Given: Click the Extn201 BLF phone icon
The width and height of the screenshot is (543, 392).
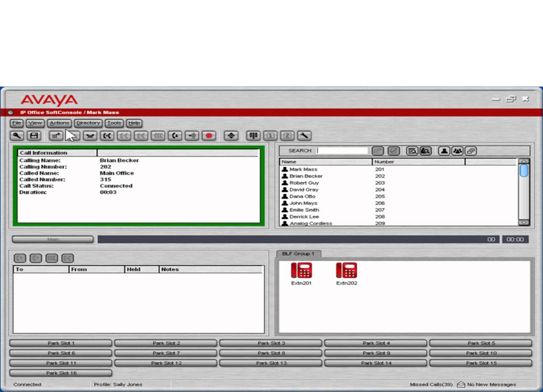Looking at the screenshot, I should (301, 271).
